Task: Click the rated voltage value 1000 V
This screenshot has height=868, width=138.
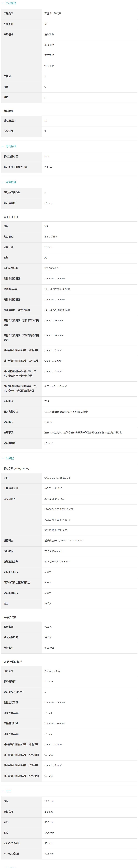Action: click(x=48, y=422)
